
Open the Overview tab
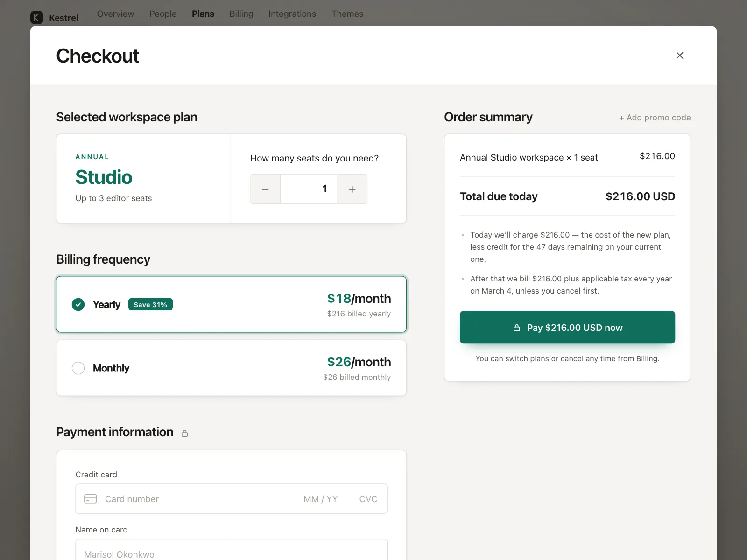(115, 14)
